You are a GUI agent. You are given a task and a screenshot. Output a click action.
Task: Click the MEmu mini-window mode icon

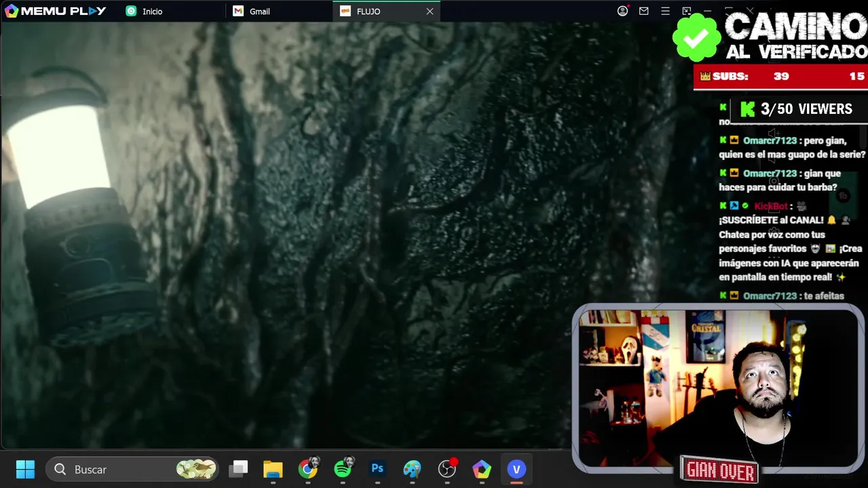pos(686,11)
